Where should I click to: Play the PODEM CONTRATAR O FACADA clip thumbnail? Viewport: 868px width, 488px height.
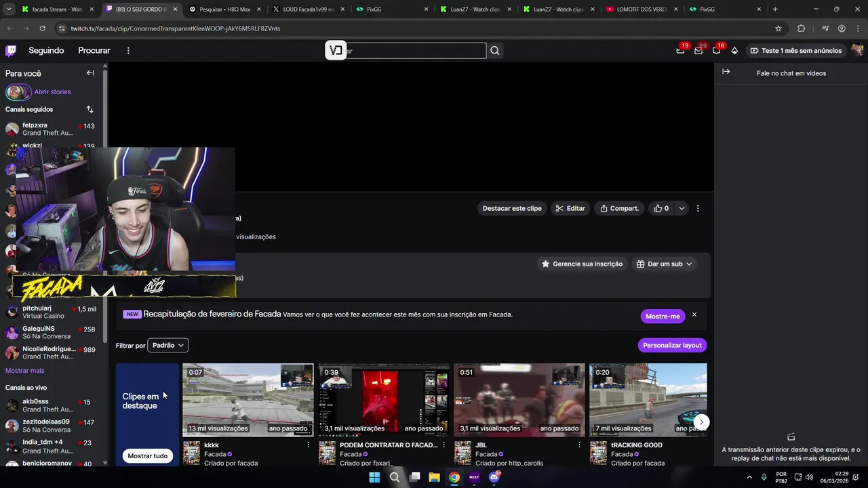click(384, 400)
